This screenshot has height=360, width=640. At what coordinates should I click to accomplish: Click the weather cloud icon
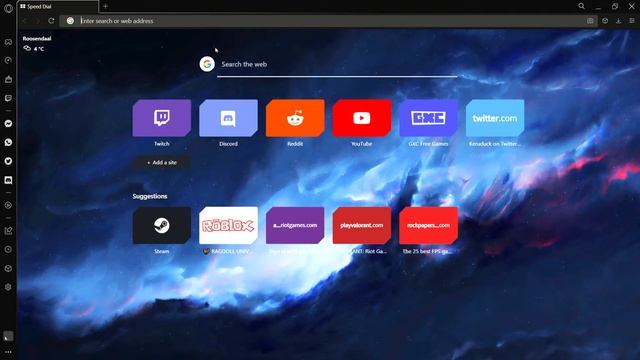27,48
